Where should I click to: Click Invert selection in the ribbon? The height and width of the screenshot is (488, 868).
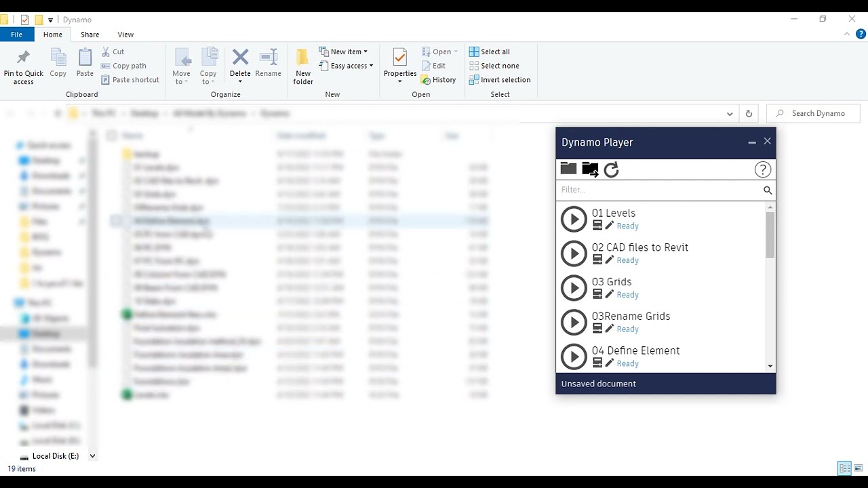pos(500,80)
